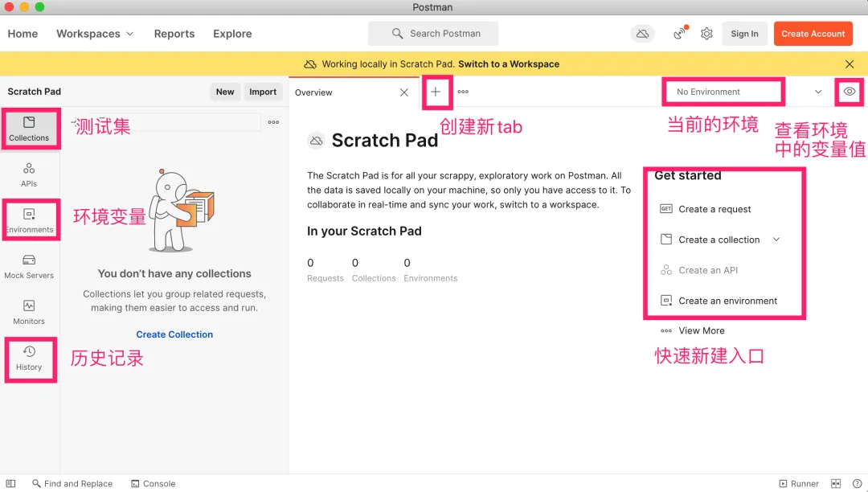Viewport: 868px width, 492px height.
Task: Click the environment quick look eye icon
Action: [850, 92]
